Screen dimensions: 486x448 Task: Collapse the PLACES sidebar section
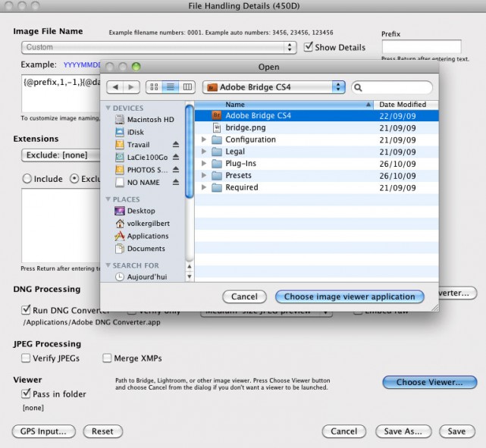coord(108,199)
